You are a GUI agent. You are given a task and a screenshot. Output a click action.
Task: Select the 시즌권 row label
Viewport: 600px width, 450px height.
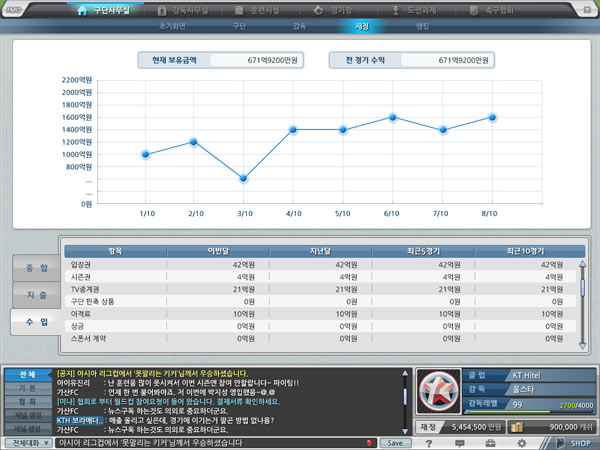[80, 277]
